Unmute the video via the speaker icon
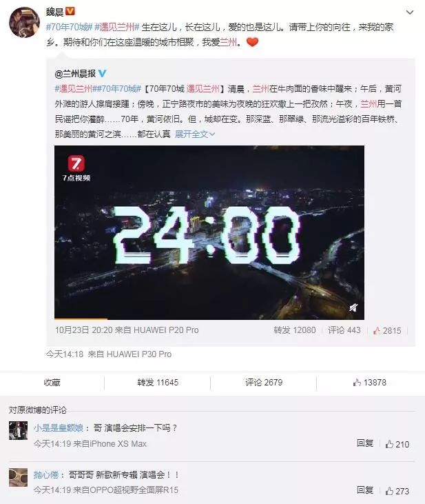The image size is (425, 504). tap(353, 308)
